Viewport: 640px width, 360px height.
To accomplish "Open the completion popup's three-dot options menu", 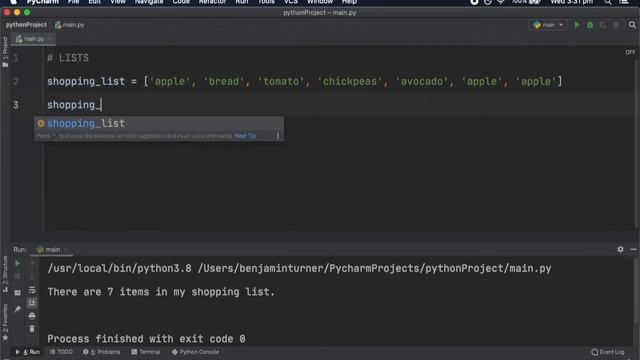I will pos(278,136).
